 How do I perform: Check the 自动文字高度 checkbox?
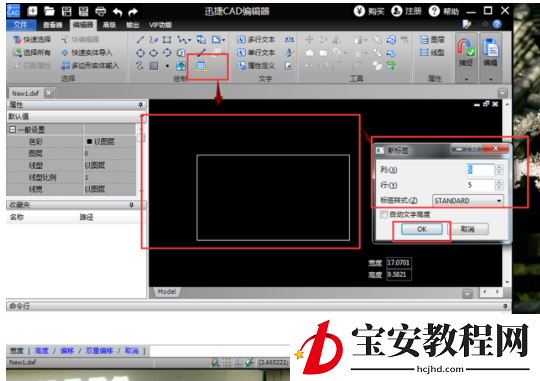tap(384, 215)
